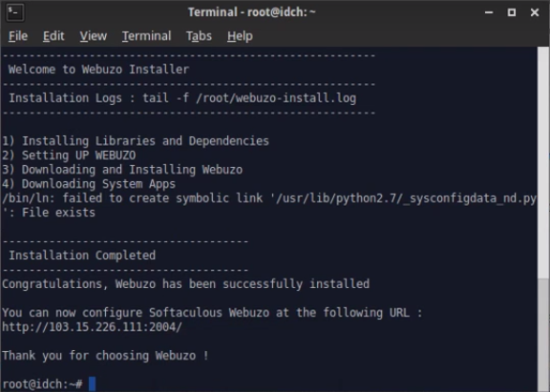The image size is (550, 392).
Task: Click the terminal cursor block at prompt
Action: pos(93,384)
